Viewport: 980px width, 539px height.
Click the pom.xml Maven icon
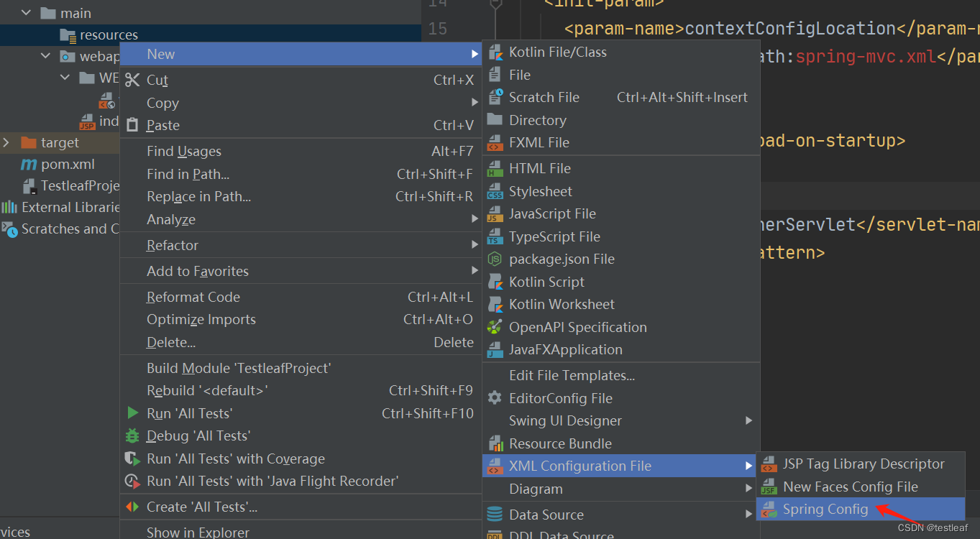pyautogui.click(x=29, y=165)
